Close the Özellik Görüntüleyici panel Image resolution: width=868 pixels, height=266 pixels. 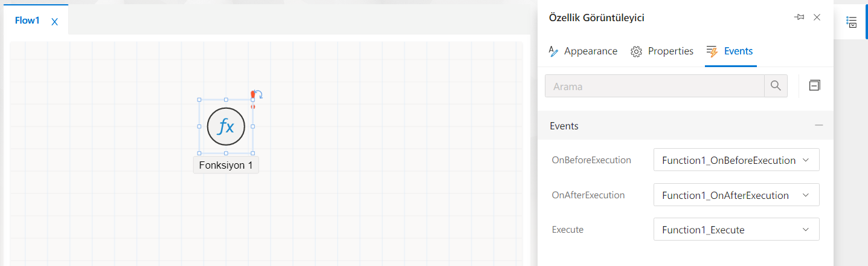(817, 18)
